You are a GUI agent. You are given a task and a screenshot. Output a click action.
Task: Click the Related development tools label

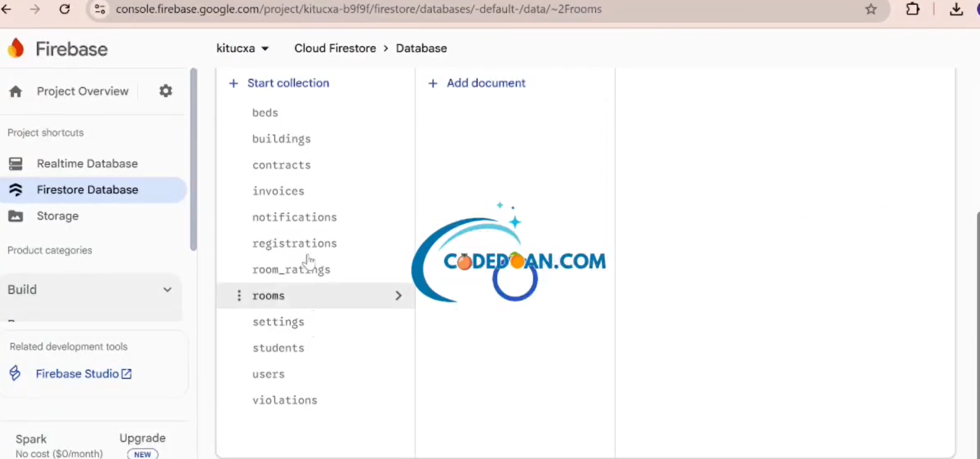[69, 347]
